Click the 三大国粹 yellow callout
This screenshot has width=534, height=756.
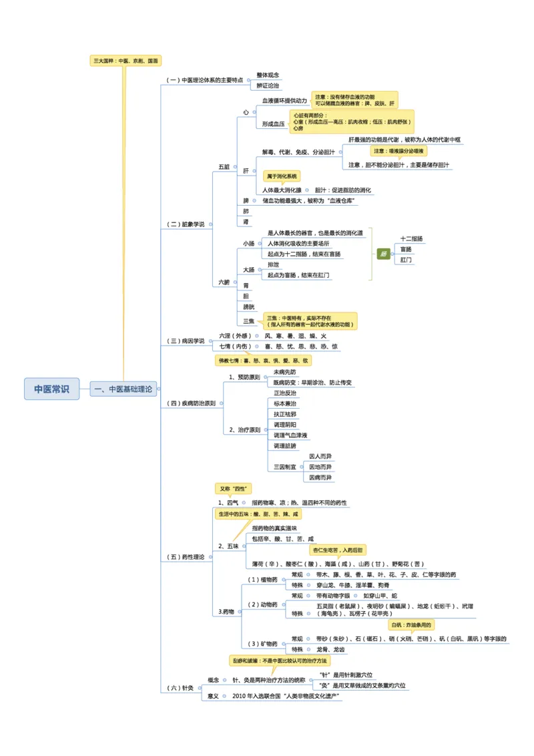click(125, 59)
